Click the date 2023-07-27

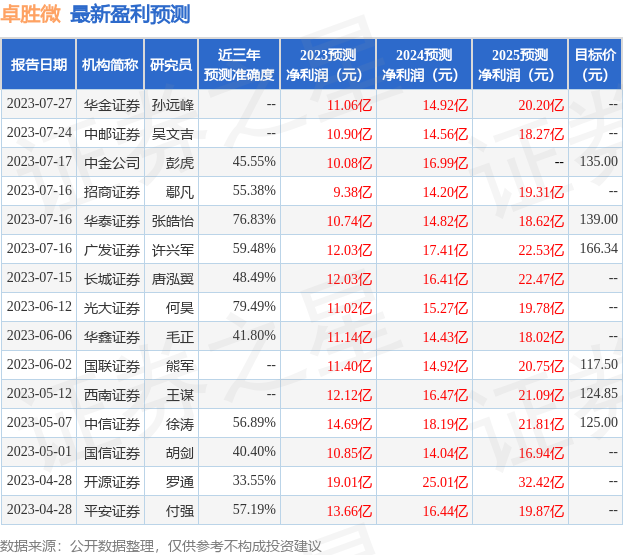click(x=39, y=104)
